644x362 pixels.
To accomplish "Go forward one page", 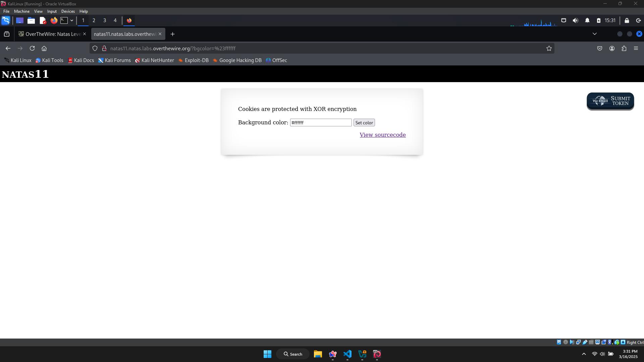I will 20,48.
